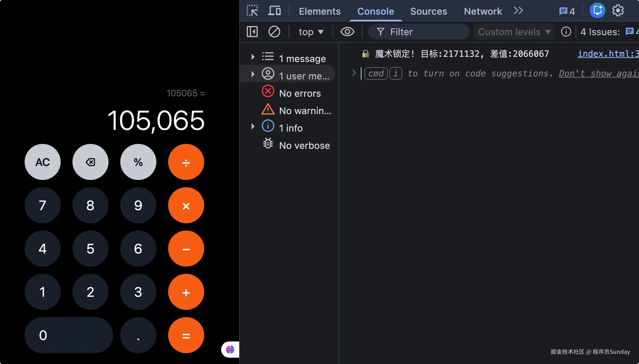Image resolution: width=639 pixels, height=364 pixels.
Task: Click the floating brain icon widget
Action: click(x=230, y=349)
